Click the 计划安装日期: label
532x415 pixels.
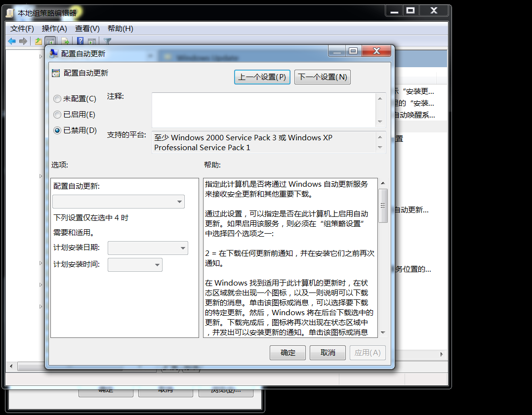point(77,248)
